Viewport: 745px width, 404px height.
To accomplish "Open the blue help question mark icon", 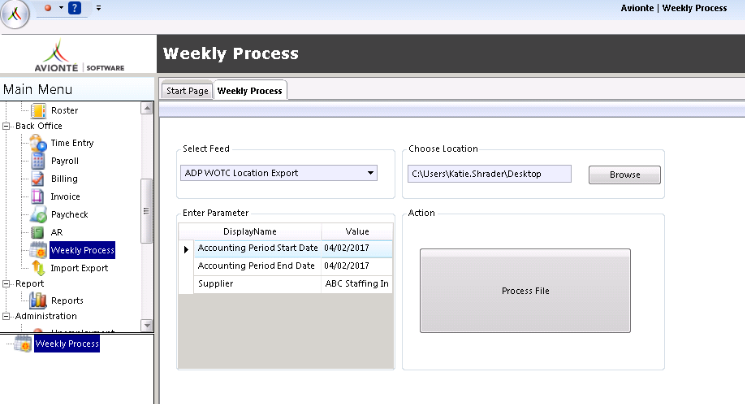I will [75, 8].
